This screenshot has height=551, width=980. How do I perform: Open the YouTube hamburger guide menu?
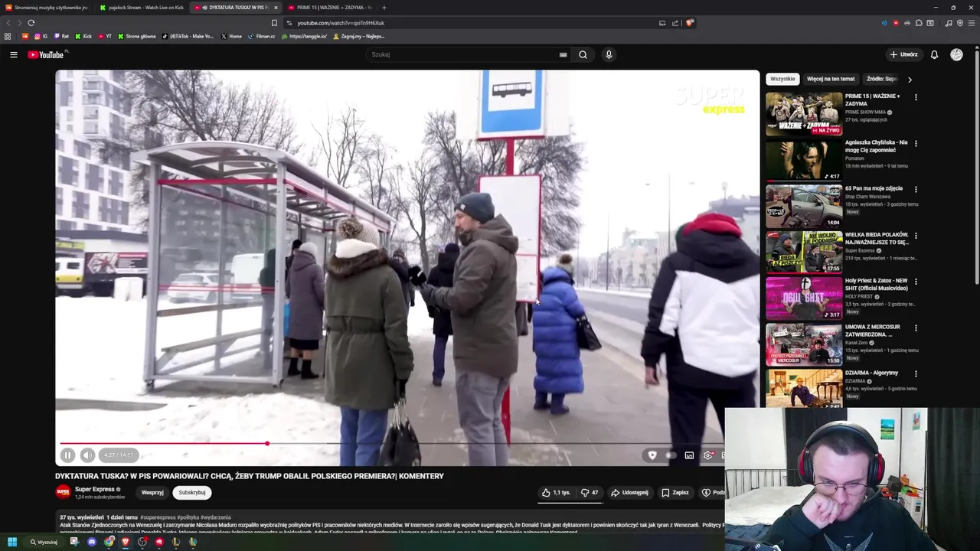(13, 54)
